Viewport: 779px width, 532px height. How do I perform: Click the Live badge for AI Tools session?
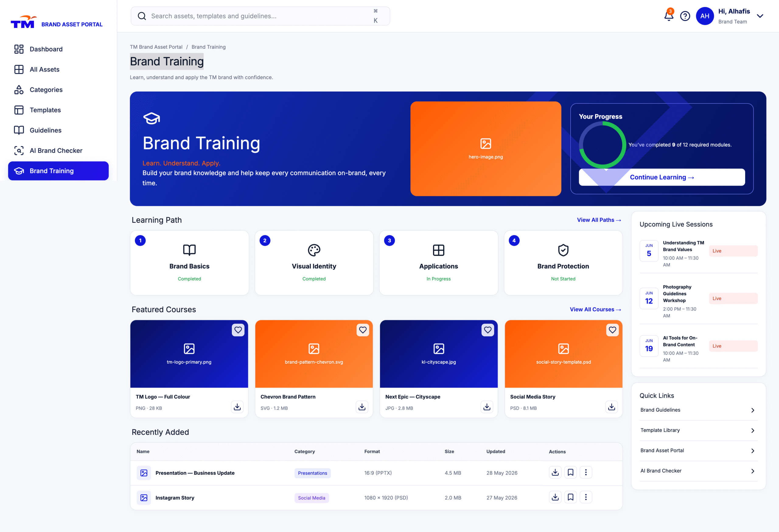click(x=733, y=346)
